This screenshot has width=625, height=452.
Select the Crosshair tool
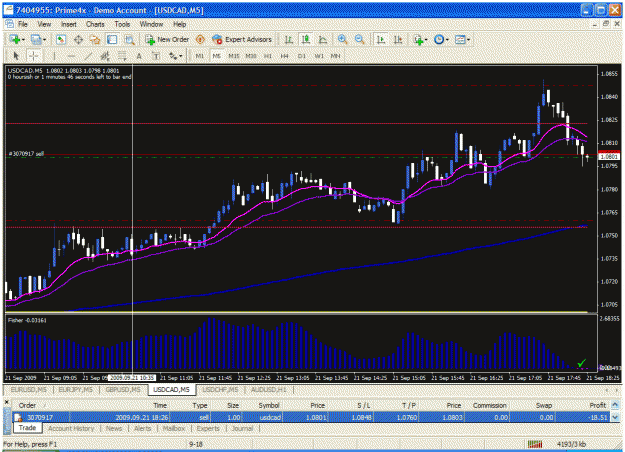tap(33, 56)
